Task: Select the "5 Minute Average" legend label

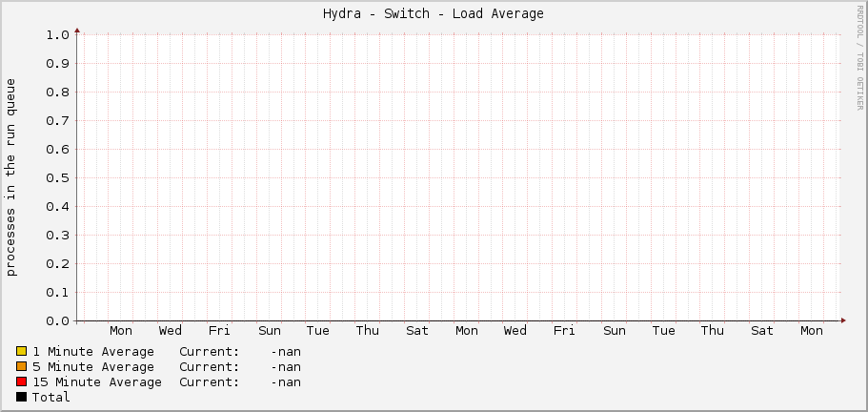Action: [x=93, y=367]
